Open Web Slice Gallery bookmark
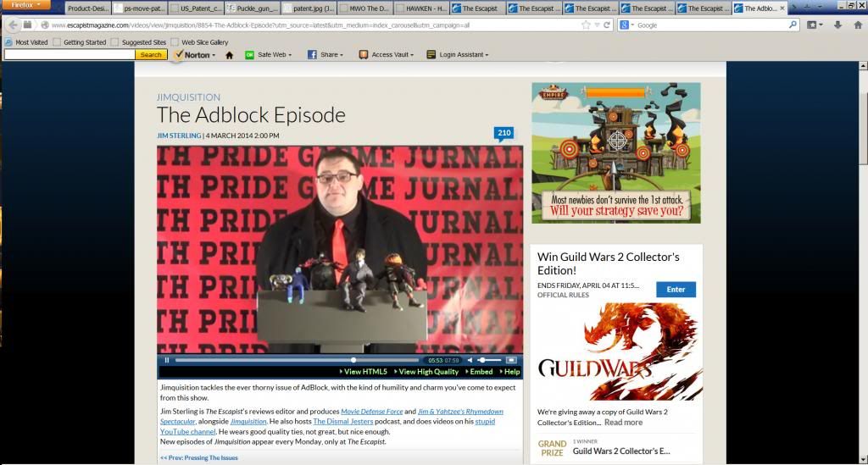 (200, 42)
